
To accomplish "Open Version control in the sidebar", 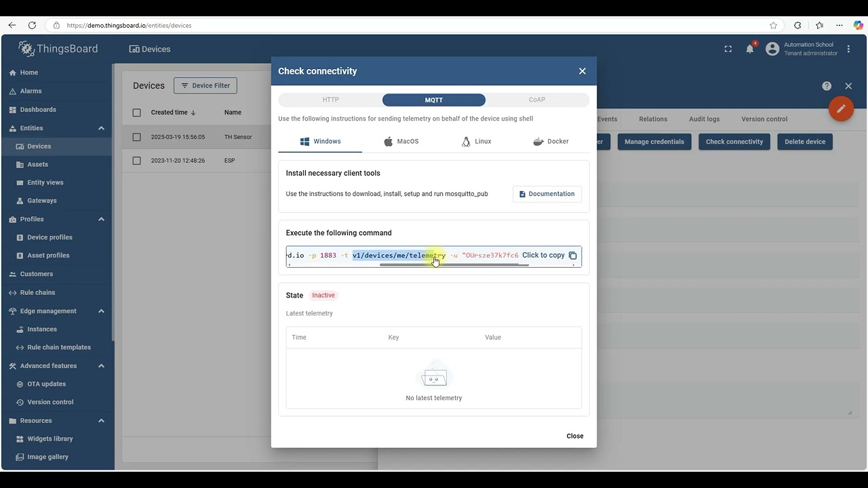I will (57, 403).
